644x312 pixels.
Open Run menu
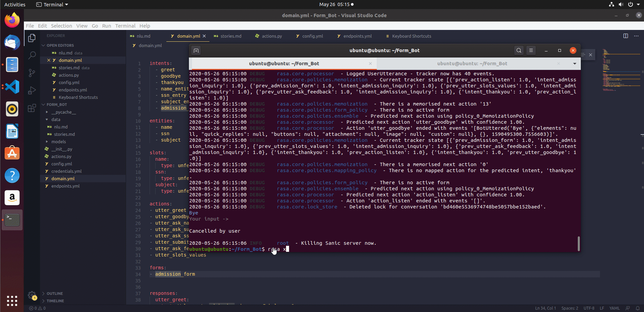(107, 26)
